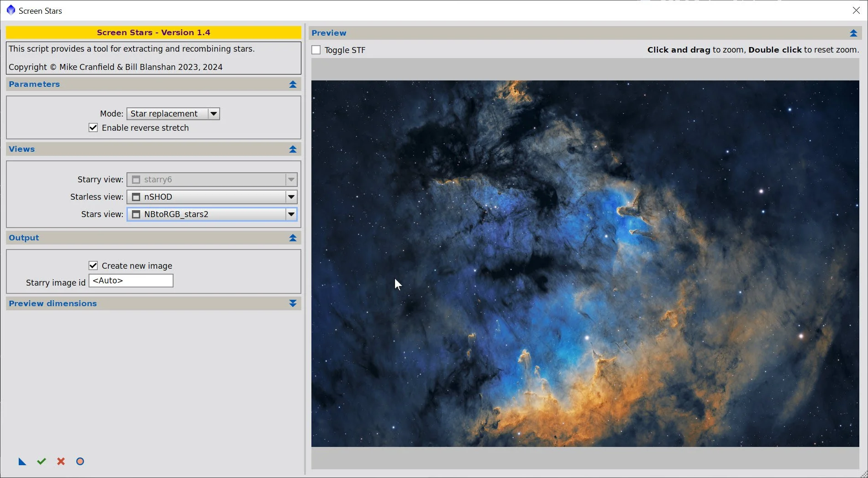Open the Stars view NBtoRGB_stars2 dropdown
Screen dimensions: 868x478
pos(212,214)
